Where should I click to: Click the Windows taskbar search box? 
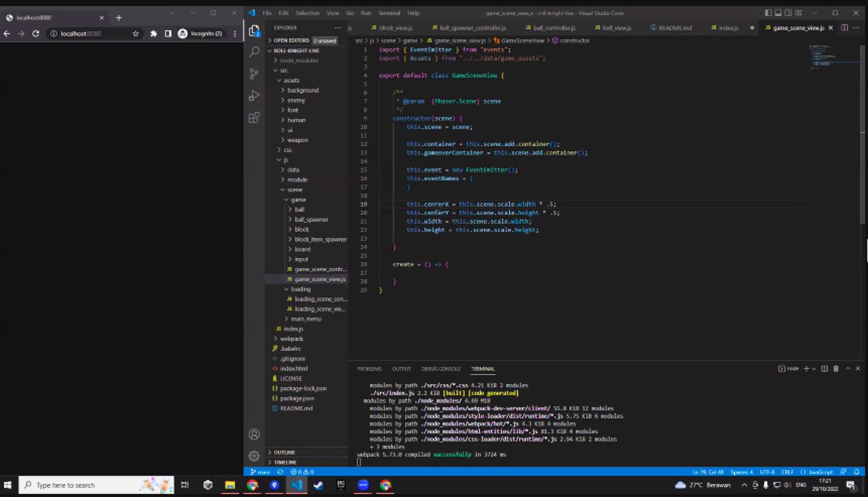95,485
